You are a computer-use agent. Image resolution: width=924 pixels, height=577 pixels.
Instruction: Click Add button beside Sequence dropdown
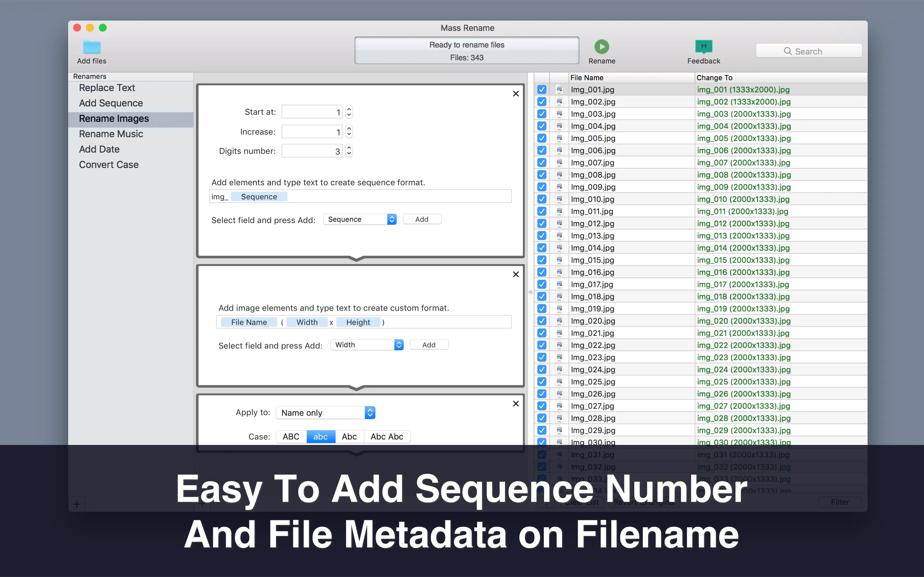(x=422, y=220)
